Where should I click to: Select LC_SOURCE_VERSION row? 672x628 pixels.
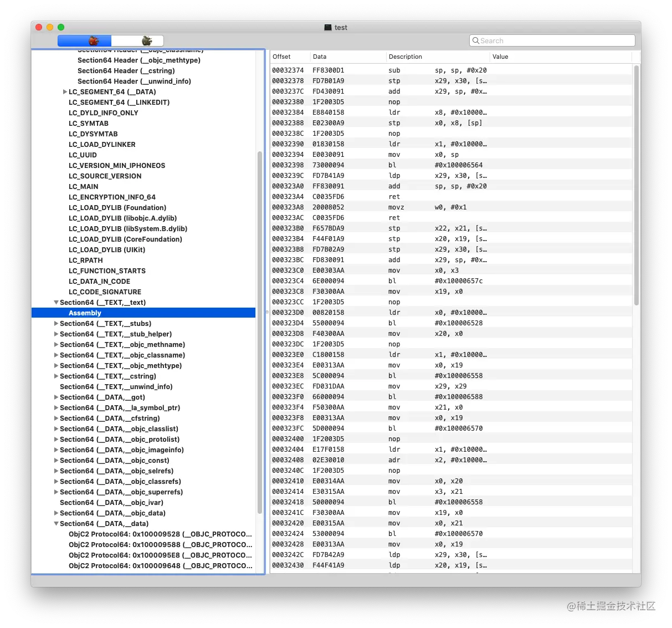tap(143, 176)
